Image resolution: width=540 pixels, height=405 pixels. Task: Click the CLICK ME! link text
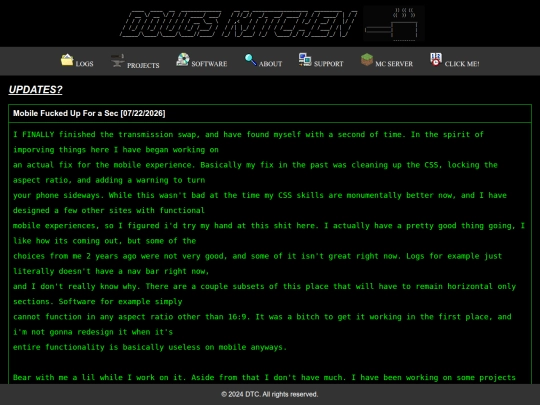click(x=462, y=64)
